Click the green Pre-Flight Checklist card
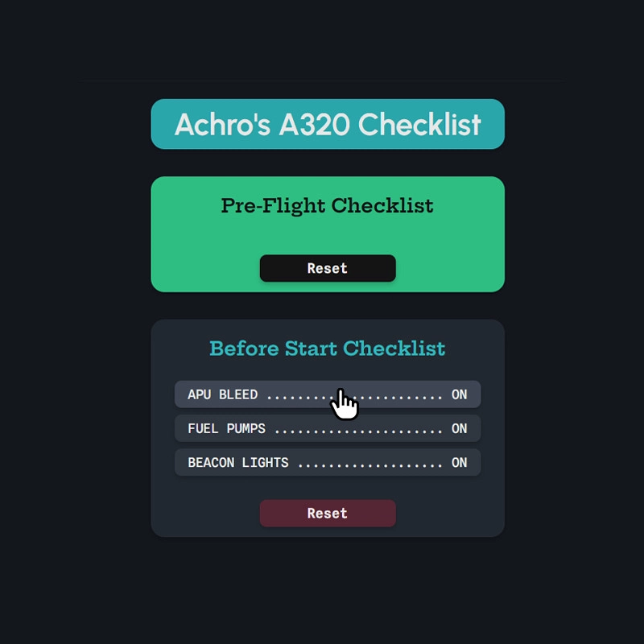The image size is (644, 644). pyautogui.click(x=328, y=233)
